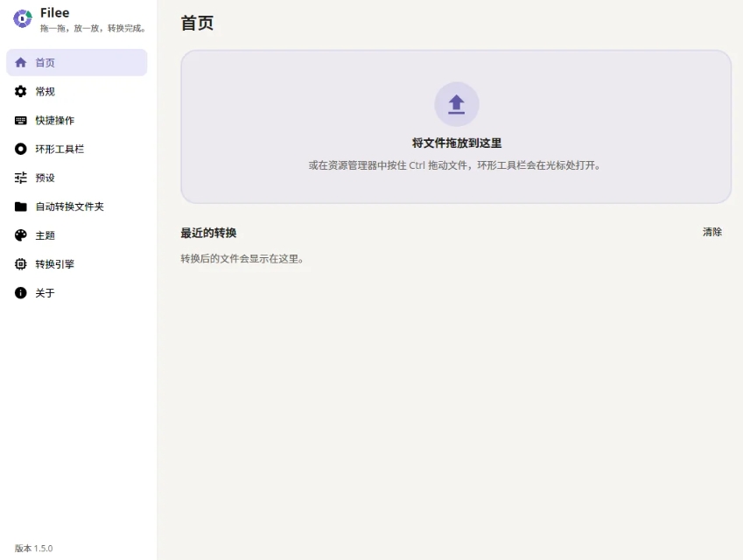Open the 首页 menu item
The height and width of the screenshot is (560, 743).
click(x=77, y=62)
